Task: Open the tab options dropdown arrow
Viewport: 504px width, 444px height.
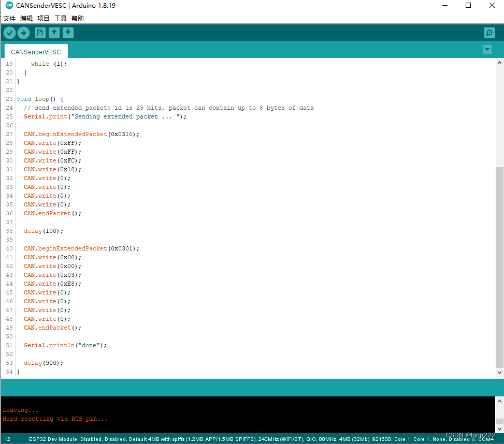Action: coord(487,50)
